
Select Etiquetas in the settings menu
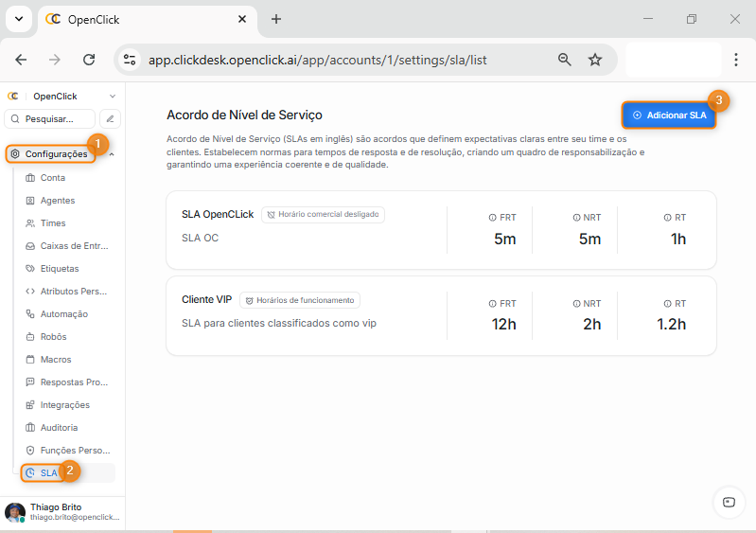pyautogui.click(x=59, y=269)
